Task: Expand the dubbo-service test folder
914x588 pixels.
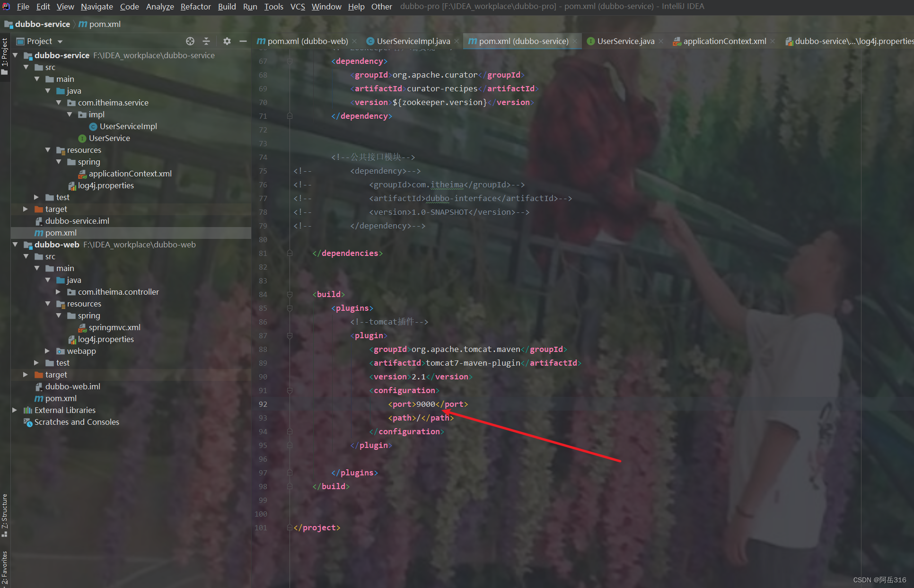Action: (36, 197)
